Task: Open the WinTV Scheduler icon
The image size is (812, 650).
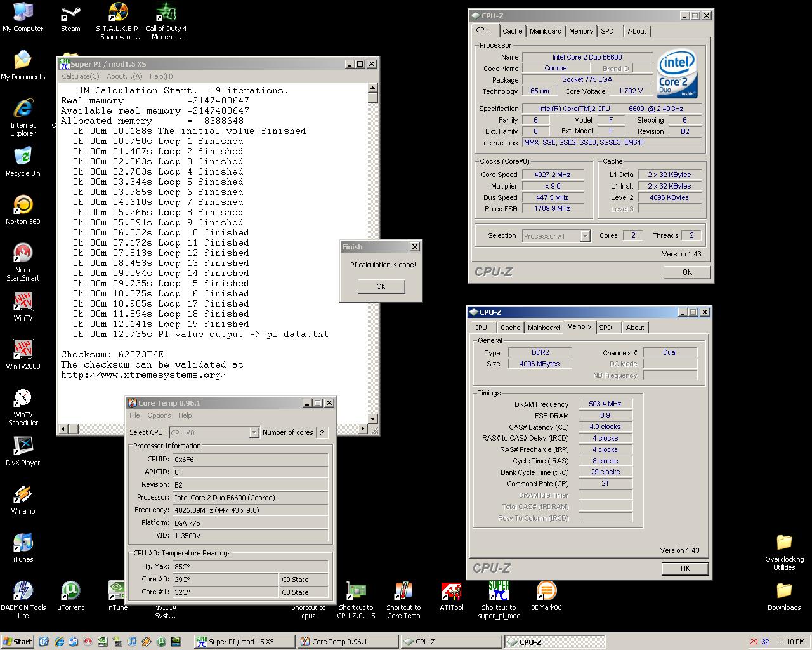Action: point(23,408)
